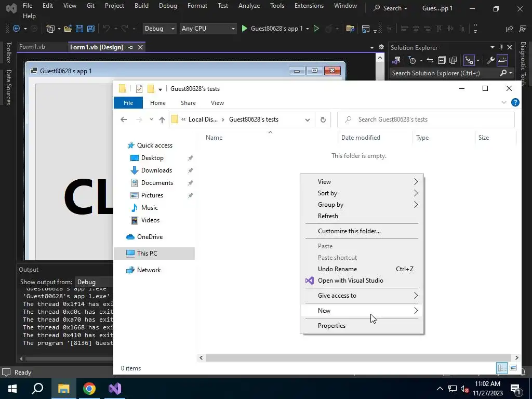The height and width of the screenshot is (399, 532).
Task: Click the Live Share icon in Visual Studio
Action: click(x=509, y=29)
